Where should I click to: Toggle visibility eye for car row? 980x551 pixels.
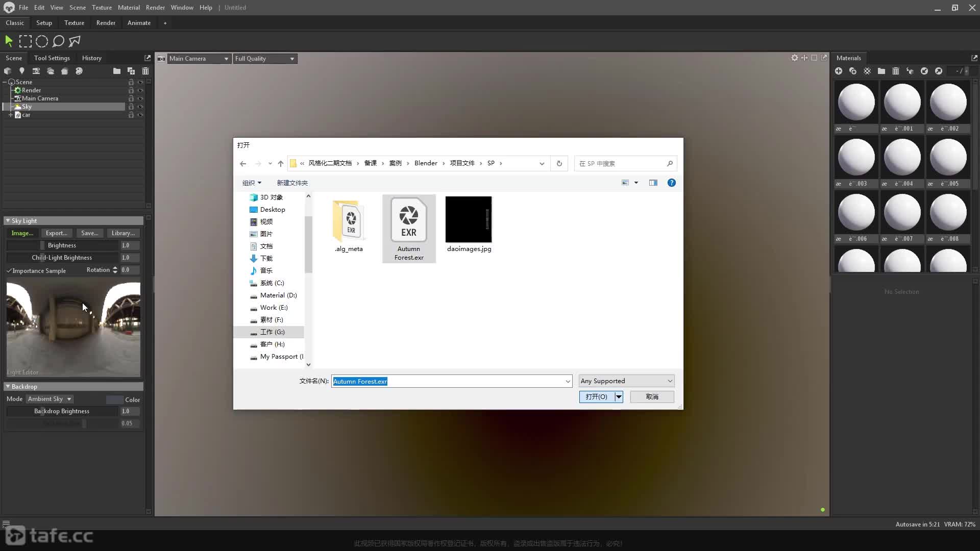[140, 115]
